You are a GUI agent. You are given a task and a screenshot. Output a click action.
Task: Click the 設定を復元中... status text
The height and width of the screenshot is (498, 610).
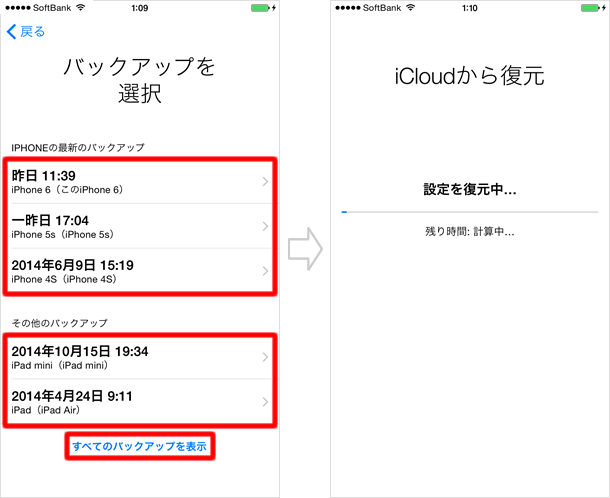470,189
